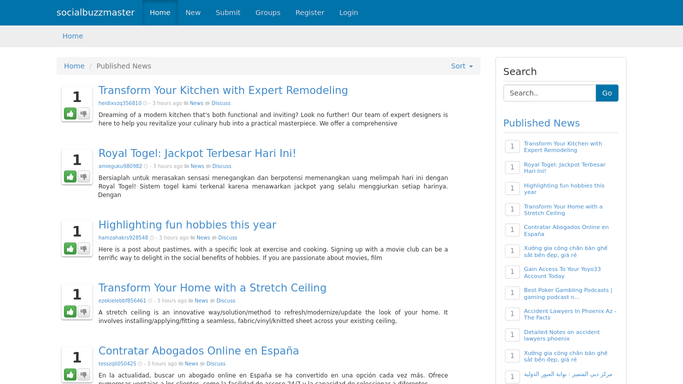
Task: Open the Groups menu item
Action: pyautogui.click(x=268, y=13)
